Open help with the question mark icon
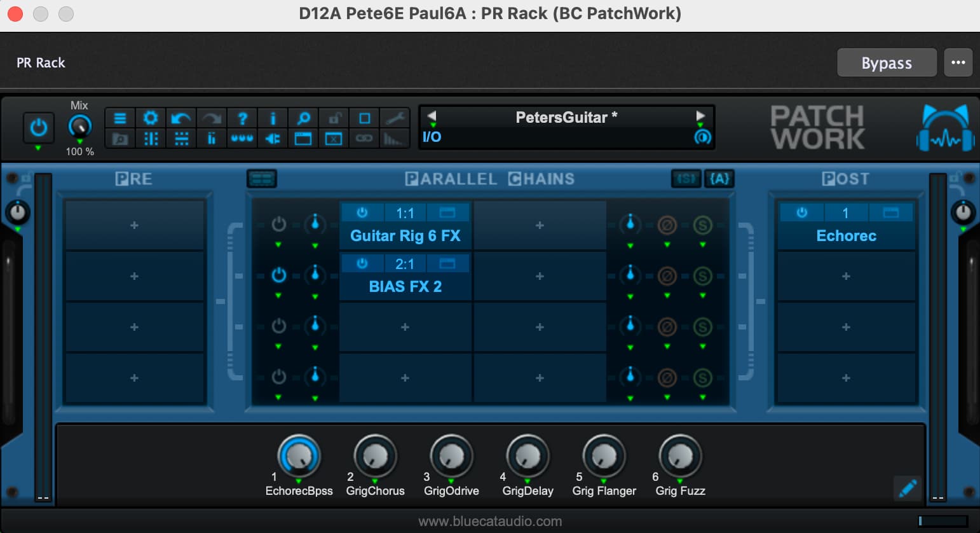 pyautogui.click(x=242, y=118)
